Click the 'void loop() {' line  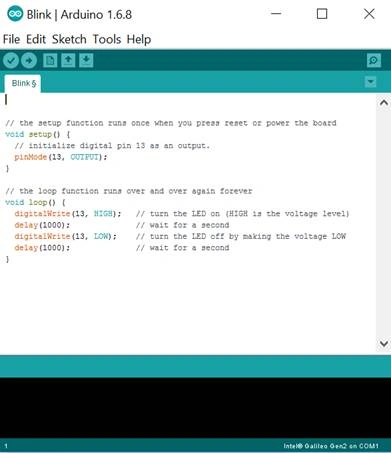click(35, 202)
